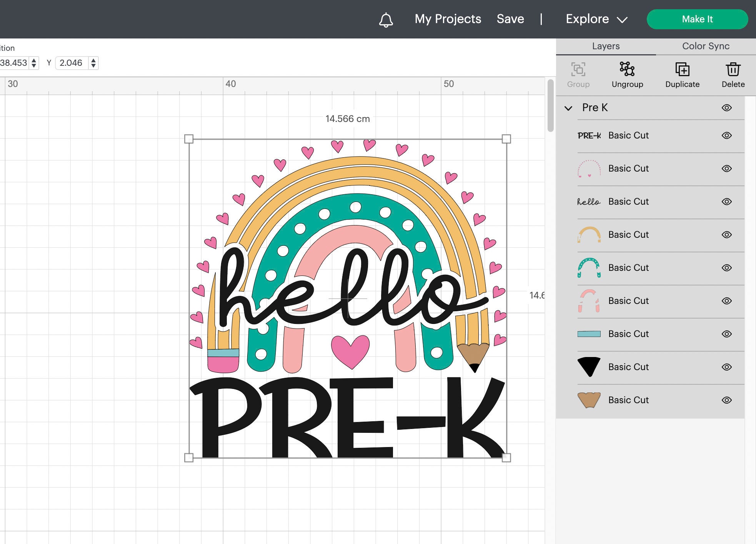The image size is (756, 544).
Task: Select the PRE-K text layer thumbnail
Action: point(589,135)
